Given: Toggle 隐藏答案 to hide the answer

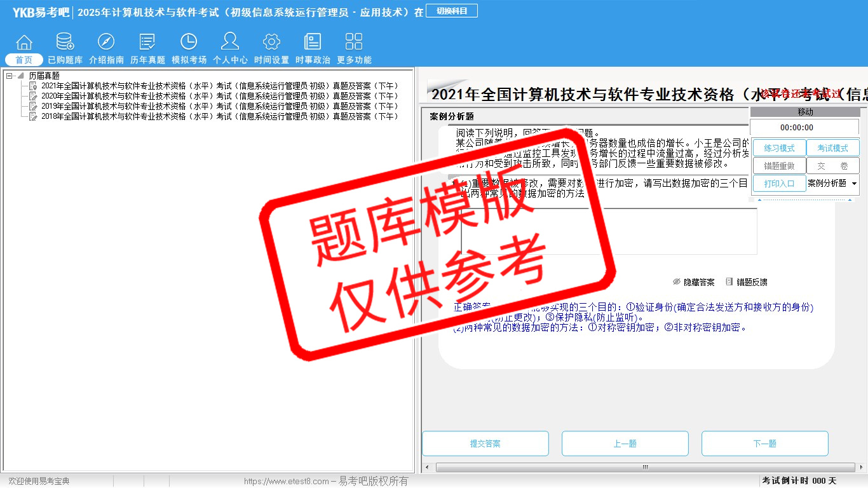Looking at the screenshot, I should [694, 282].
